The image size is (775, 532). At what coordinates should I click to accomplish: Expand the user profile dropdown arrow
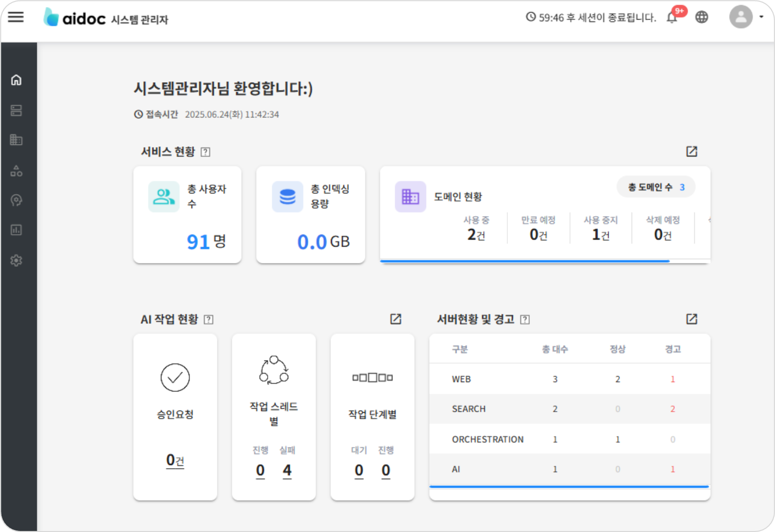click(x=761, y=17)
